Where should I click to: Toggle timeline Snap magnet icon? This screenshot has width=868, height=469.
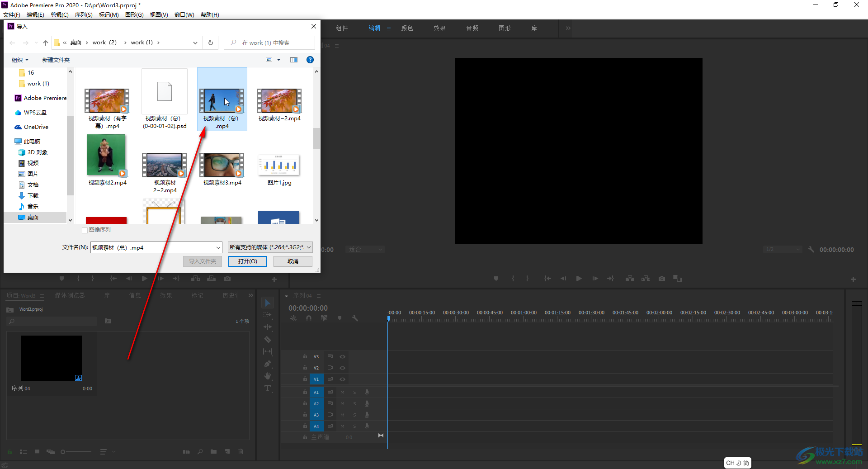[308, 318]
